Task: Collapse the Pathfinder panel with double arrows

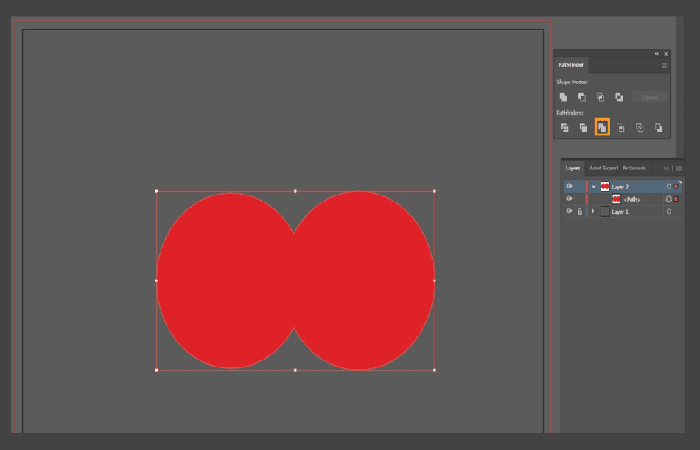Action: click(x=657, y=54)
